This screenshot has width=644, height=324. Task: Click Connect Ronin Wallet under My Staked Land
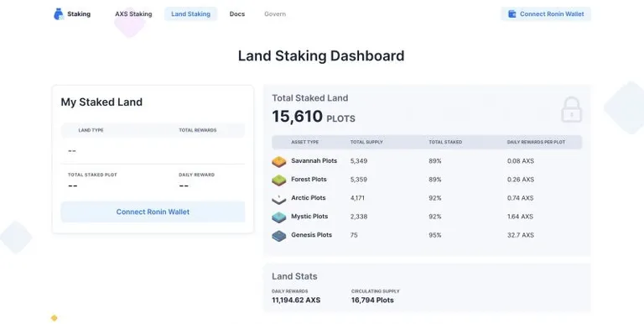pyautogui.click(x=153, y=212)
